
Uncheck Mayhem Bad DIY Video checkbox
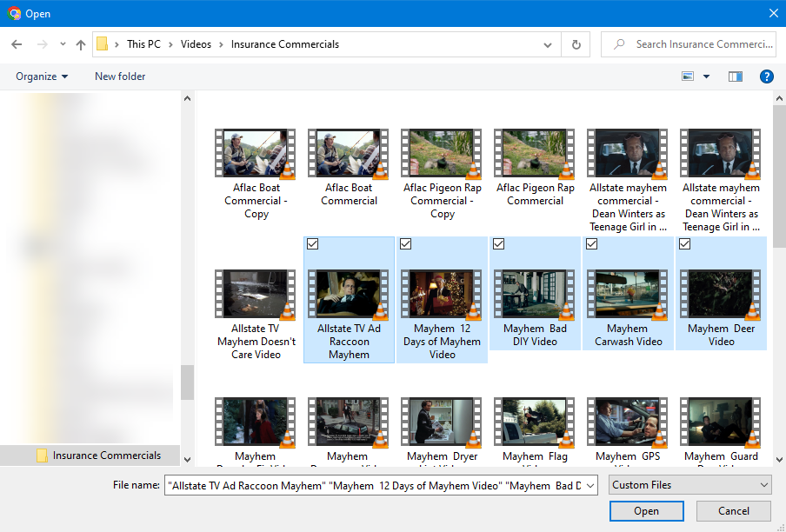pyautogui.click(x=498, y=244)
